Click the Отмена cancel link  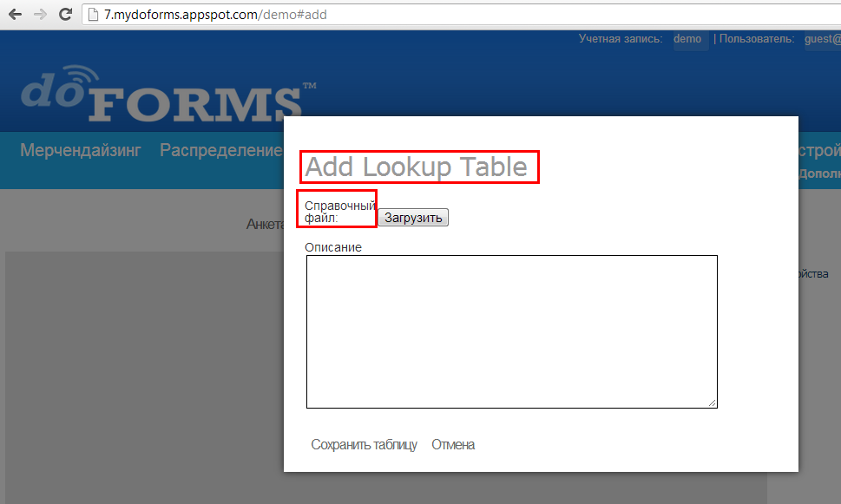click(x=453, y=444)
